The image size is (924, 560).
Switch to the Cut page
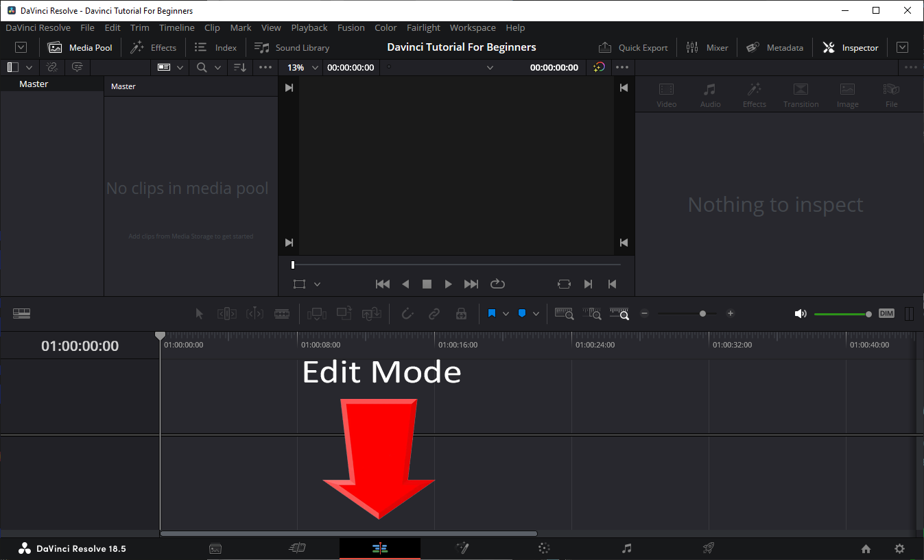point(297,548)
